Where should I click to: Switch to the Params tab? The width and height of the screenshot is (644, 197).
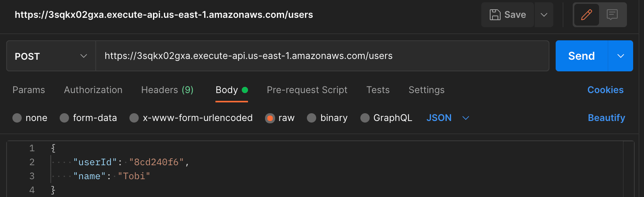tap(29, 90)
